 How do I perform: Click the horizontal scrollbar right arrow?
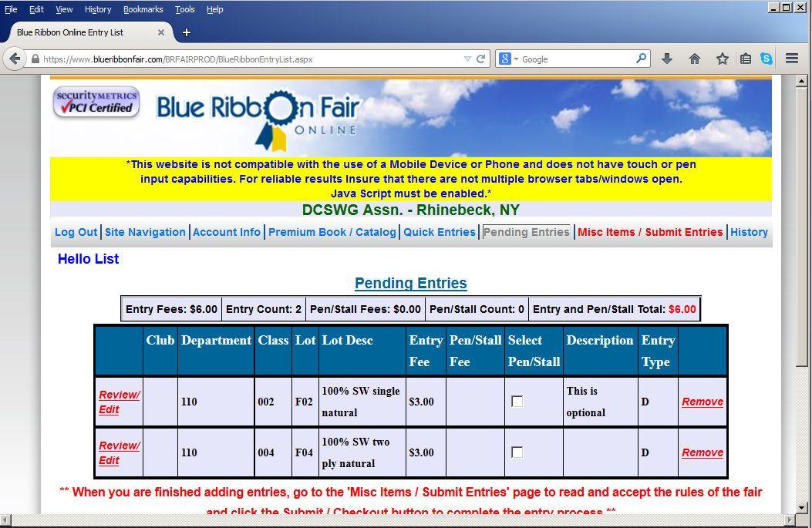click(789, 520)
